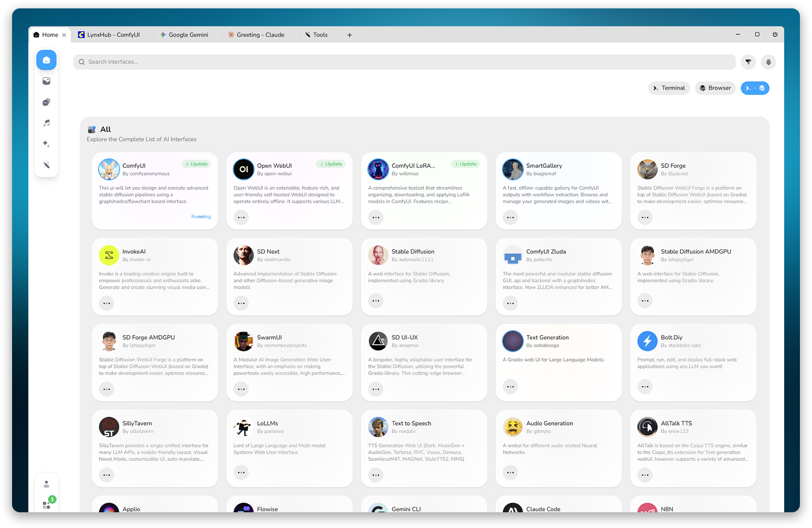
Task: Click the SD Forge cat avatar
Action: (647, 170)
